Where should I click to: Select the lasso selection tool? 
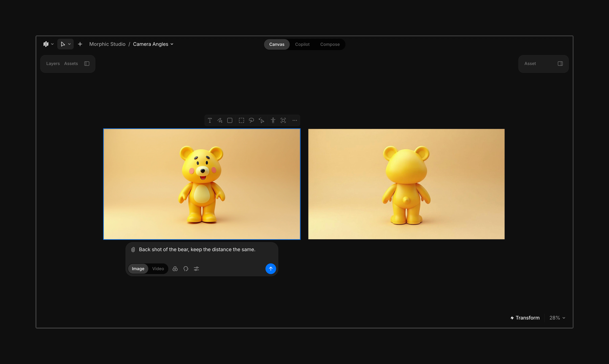click(x=251, y=121)
